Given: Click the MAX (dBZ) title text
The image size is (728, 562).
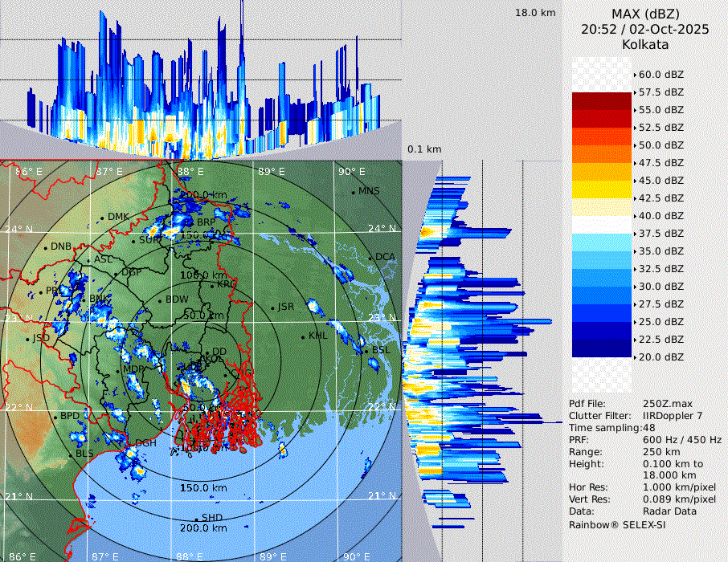Looking at the screenshot, I should 645,14.
